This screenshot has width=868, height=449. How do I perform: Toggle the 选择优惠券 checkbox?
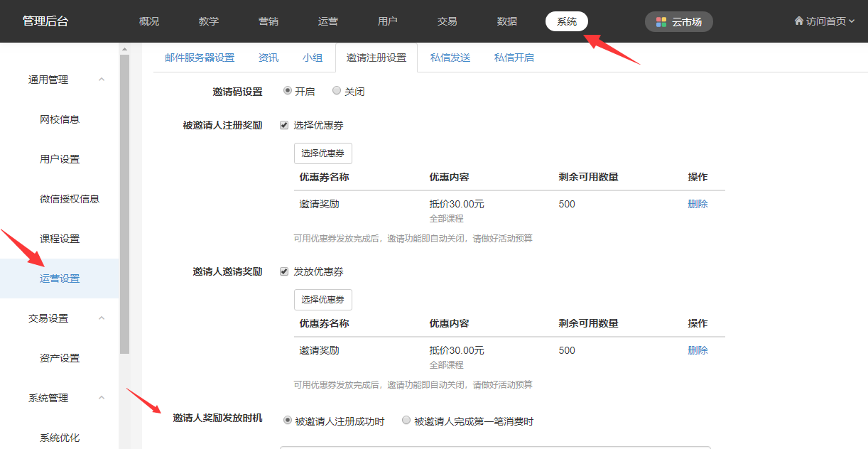pyautogui.click(x=284, y=126)
